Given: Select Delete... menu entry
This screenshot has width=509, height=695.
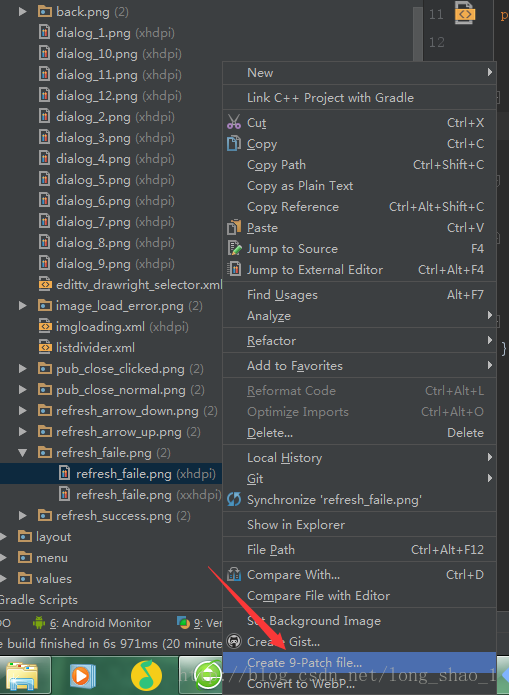Looking at the screenshot, I should 359,432.
